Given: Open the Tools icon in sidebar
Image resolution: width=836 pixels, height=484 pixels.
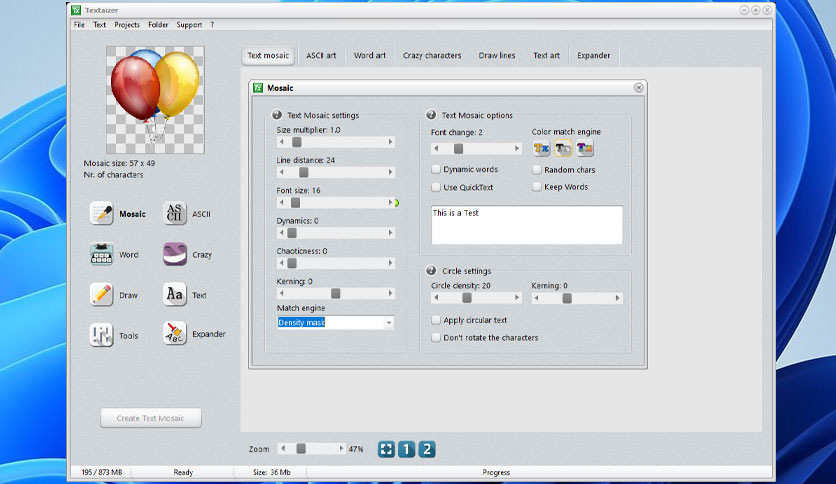Looking at the screenshot, I should point(101,335).
